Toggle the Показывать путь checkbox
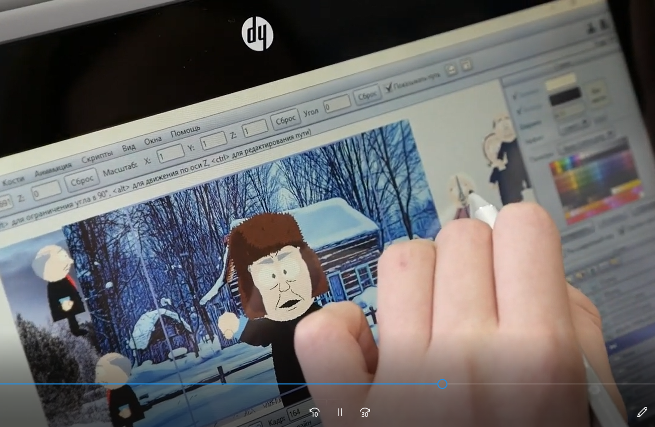 pos(389,87)
